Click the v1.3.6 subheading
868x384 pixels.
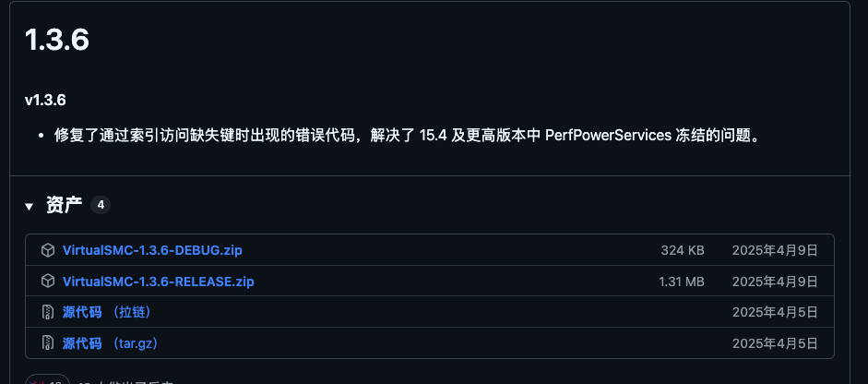(45, 100)
